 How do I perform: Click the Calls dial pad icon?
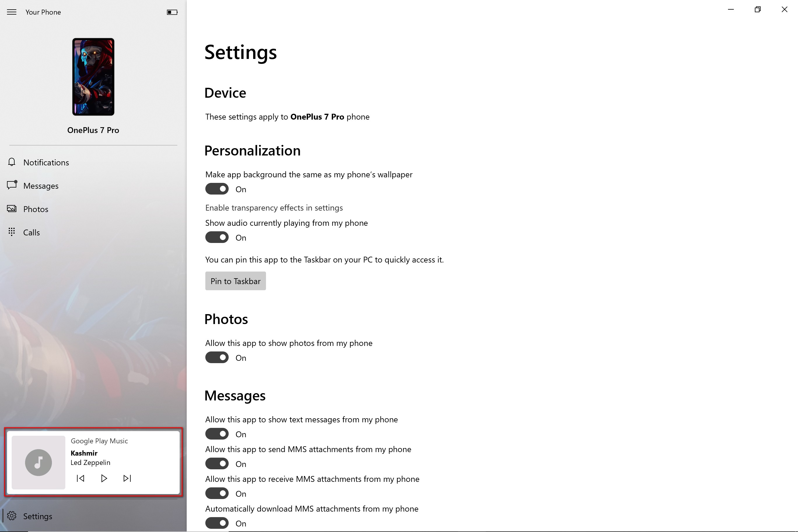click(12, 232)
